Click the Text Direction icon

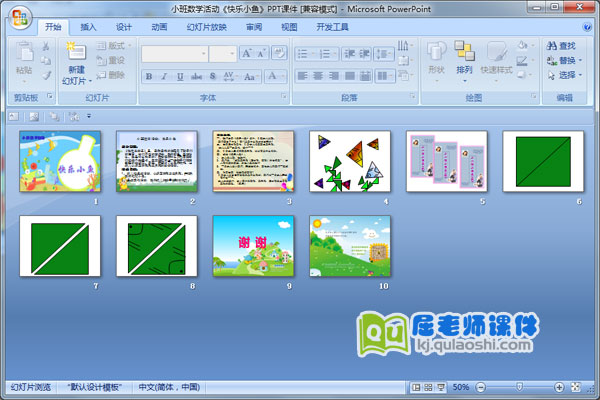[405, 46]
